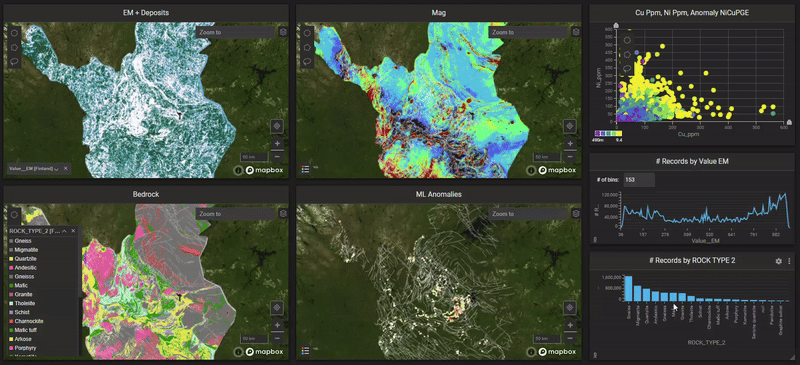Click mapbox logo in ML Anomalies map
Viewport: 800px width, 365px height.
click(x=557, y=352)
